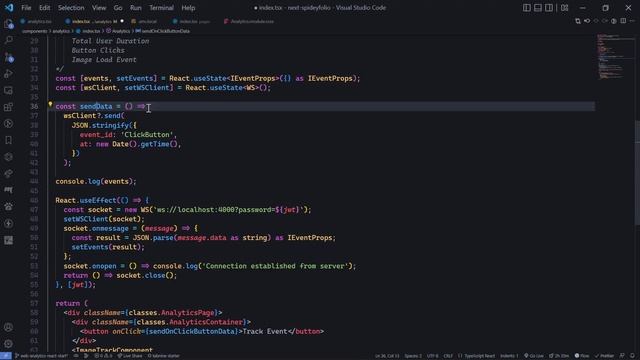Screen dimensions: 640x360
Task: Open the View menu
Action: [99, 8]
